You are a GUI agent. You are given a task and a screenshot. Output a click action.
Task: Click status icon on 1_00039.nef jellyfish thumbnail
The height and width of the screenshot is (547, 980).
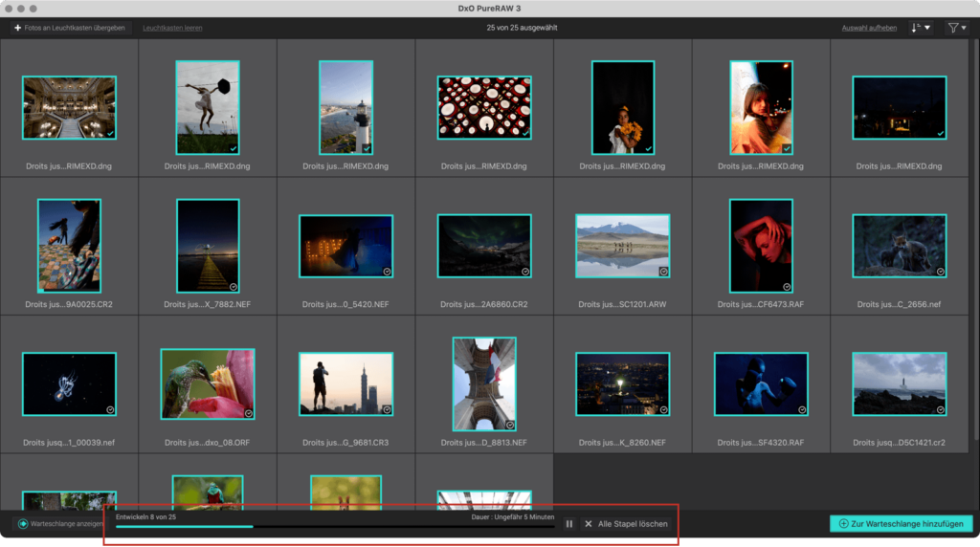[x=111, y=410]
